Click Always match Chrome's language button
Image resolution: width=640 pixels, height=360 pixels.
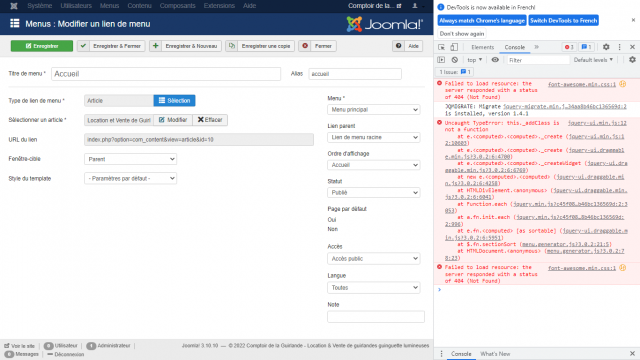482,20
